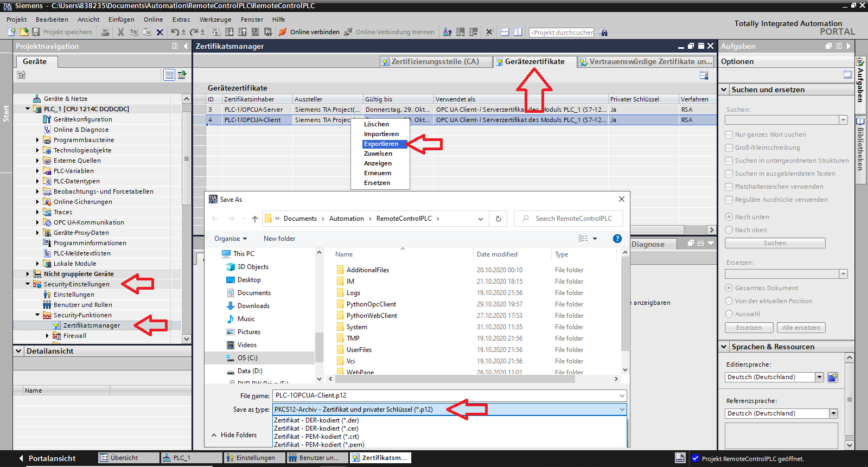Viewport: 868px width, 467px height.
Task: Click Hide Folders in Save As dialog
Action: click(x=234, y=435)
